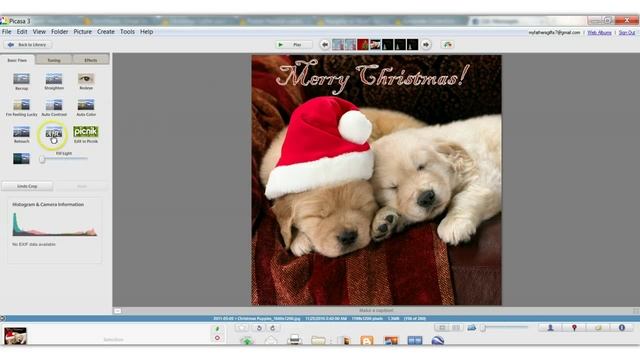Toggle caption visibility button at bottom left
This screenshot has width=640, height=360.
(x=118, y=311)
